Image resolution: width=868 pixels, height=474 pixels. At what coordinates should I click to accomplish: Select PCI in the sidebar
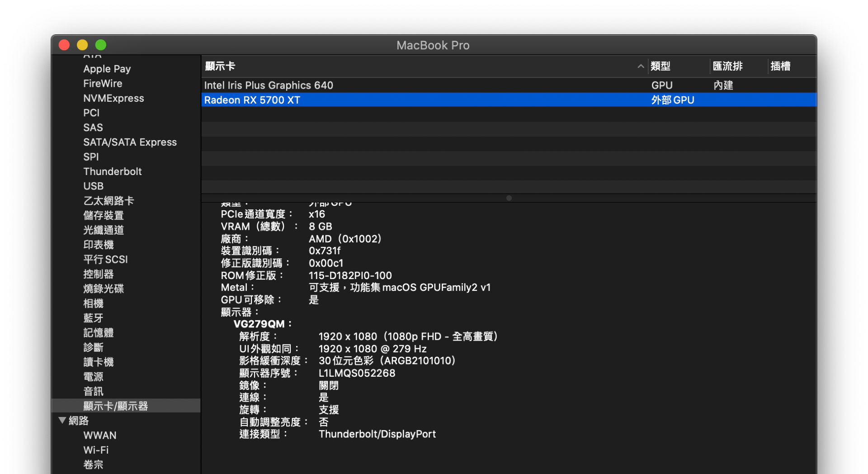[91, 113]
